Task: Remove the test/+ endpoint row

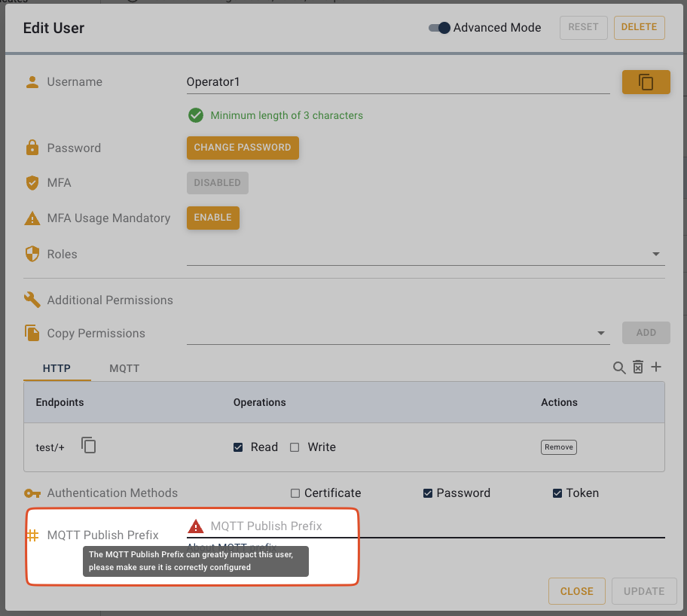Action: (558, 447)
